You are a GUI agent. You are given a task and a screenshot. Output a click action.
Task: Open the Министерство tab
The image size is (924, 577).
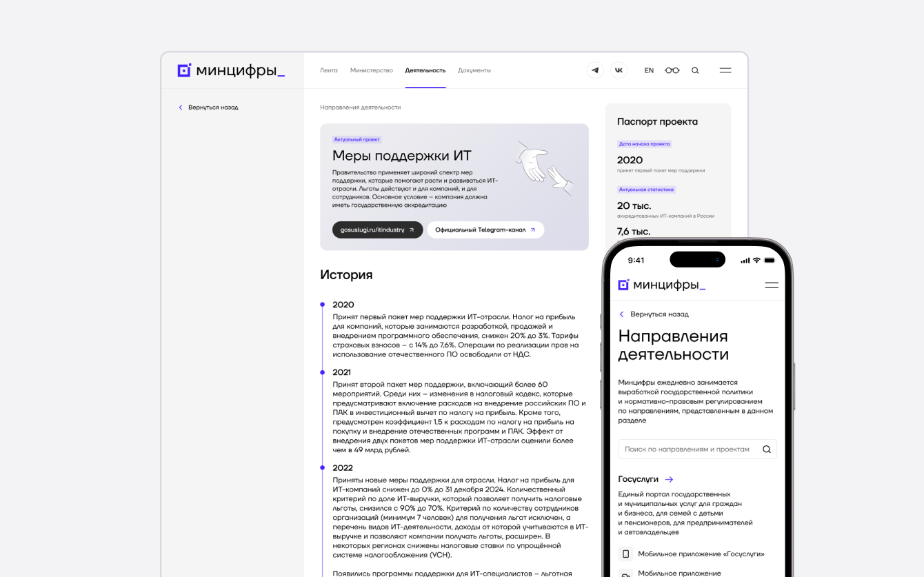372,70
